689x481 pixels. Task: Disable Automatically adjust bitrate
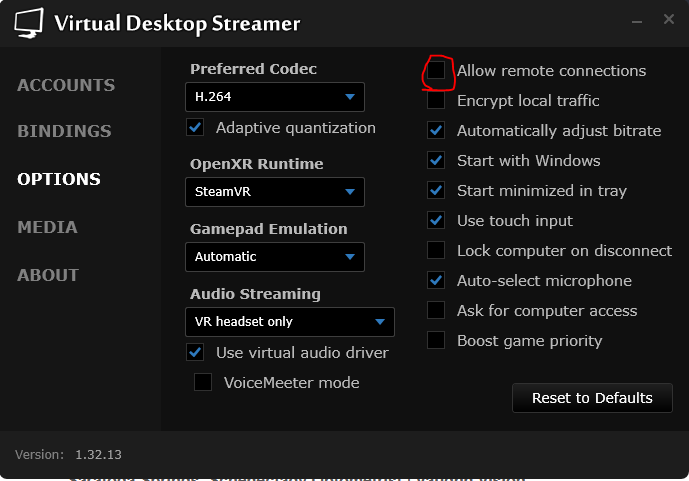436,131
